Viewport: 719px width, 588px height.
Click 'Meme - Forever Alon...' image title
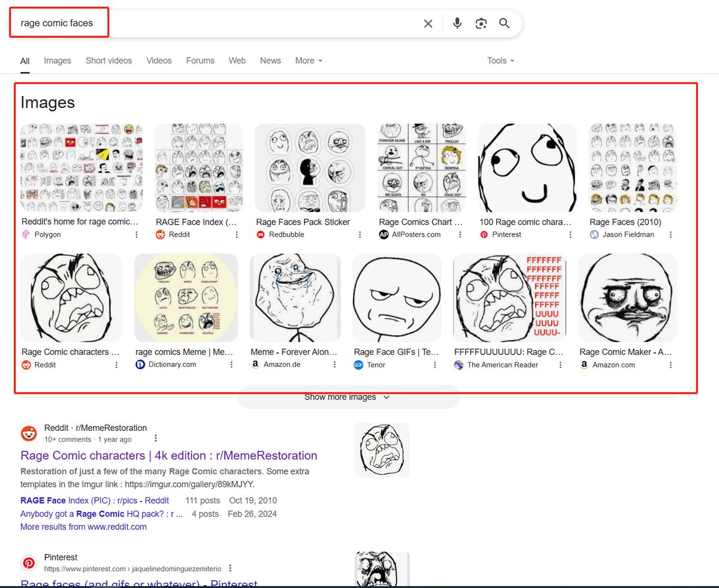pos(294,352)
